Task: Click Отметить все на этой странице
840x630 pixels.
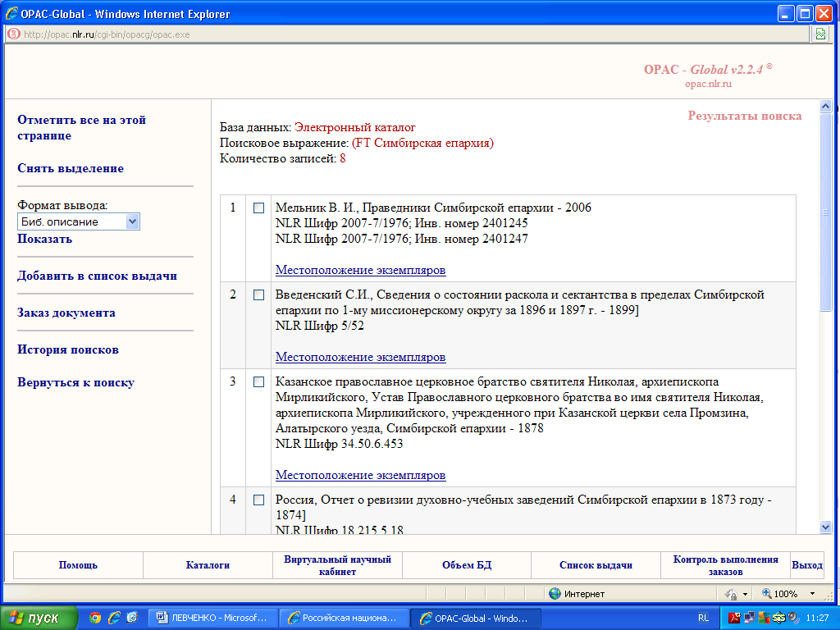Action: pyautogui.click(x=81, y=127)
